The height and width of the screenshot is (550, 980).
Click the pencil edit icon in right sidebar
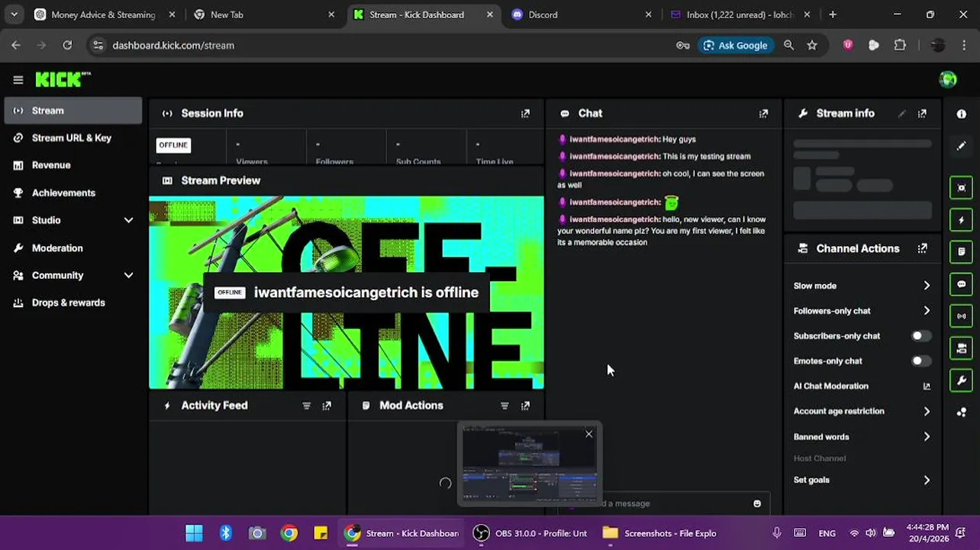pos(962,145)
